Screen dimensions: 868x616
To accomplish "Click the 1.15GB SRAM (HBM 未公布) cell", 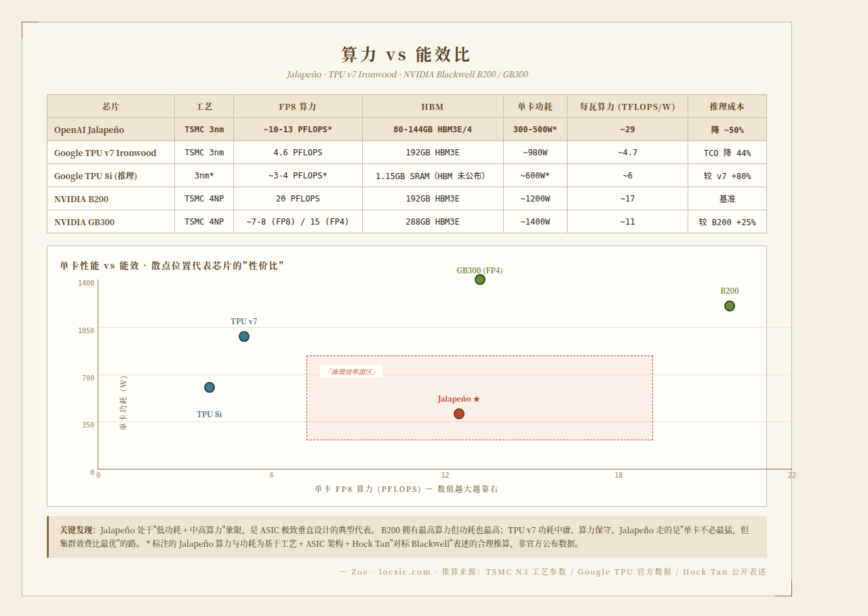I will [433, 176].
